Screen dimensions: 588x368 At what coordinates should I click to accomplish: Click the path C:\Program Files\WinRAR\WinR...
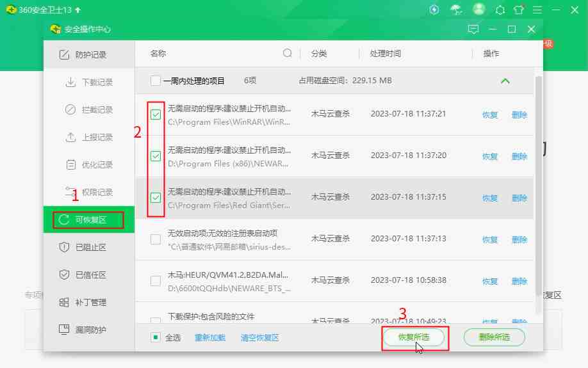click(x=229, y=122)
